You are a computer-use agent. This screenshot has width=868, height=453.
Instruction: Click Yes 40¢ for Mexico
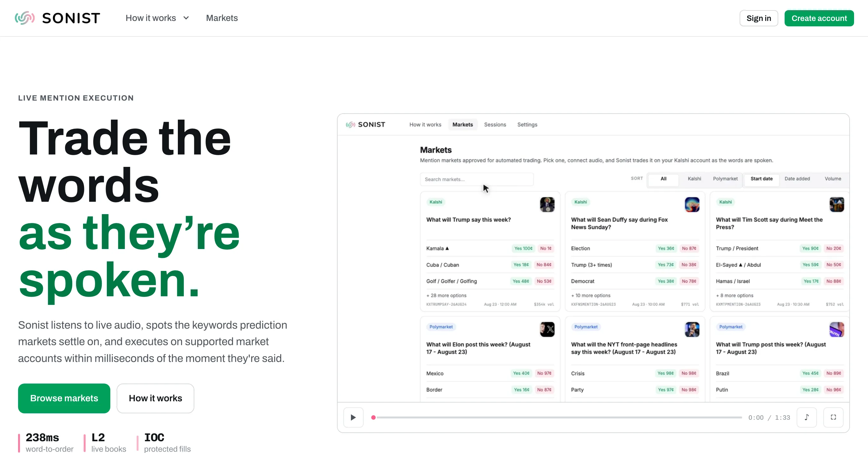click(521, 373)
